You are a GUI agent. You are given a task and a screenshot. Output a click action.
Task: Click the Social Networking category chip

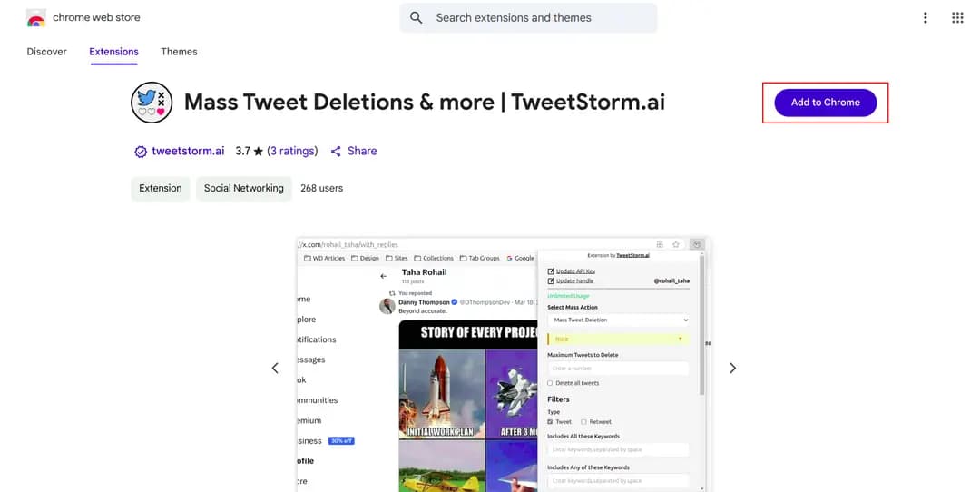244,188
